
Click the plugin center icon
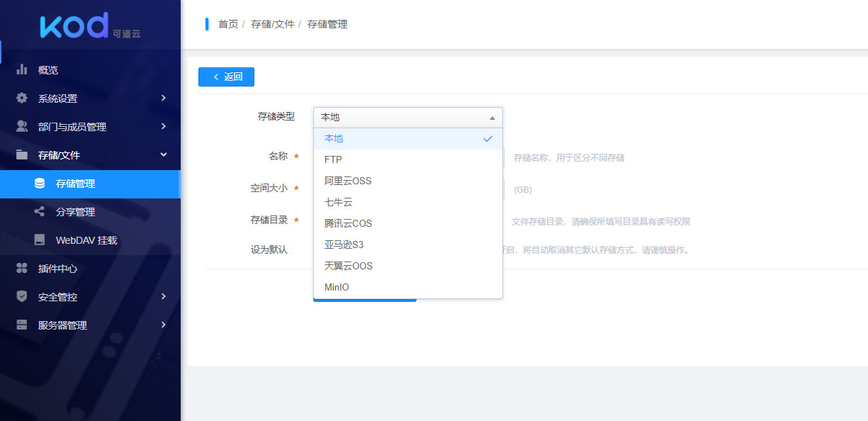(22, 269)
